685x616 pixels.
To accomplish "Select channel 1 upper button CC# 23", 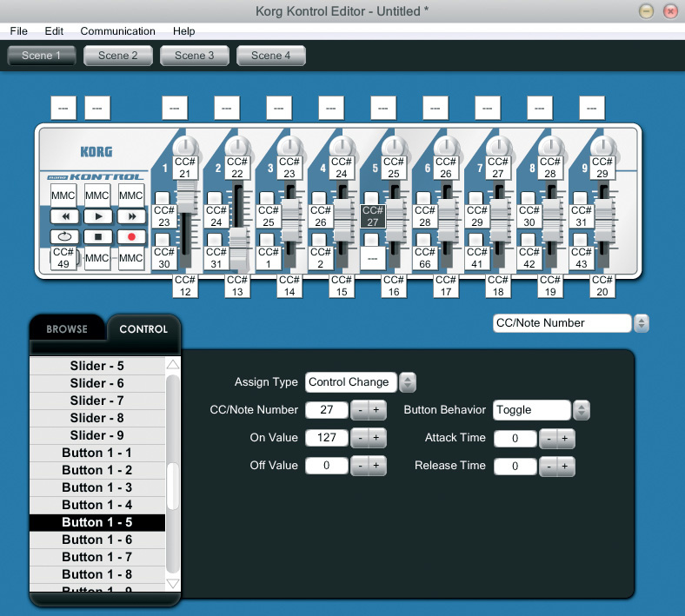I will point(164,216).
